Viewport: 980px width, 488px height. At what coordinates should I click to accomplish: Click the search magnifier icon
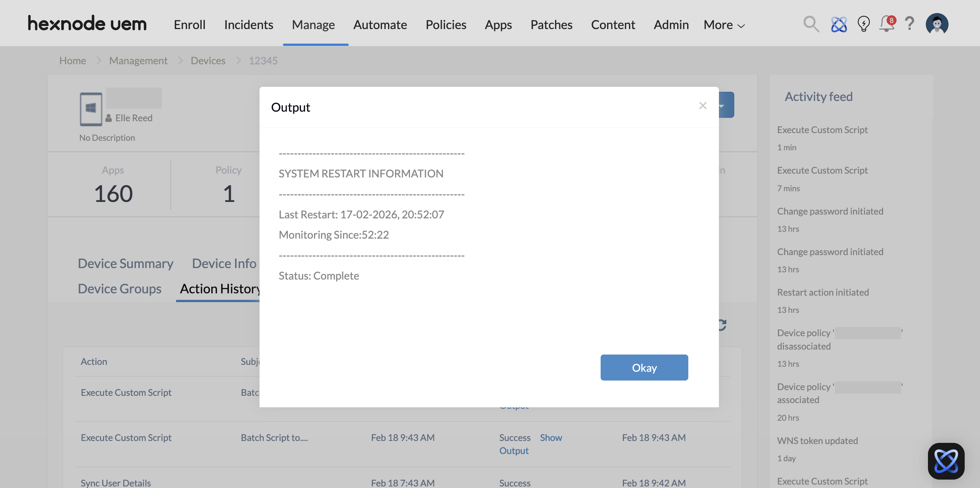tap(811, 24)
